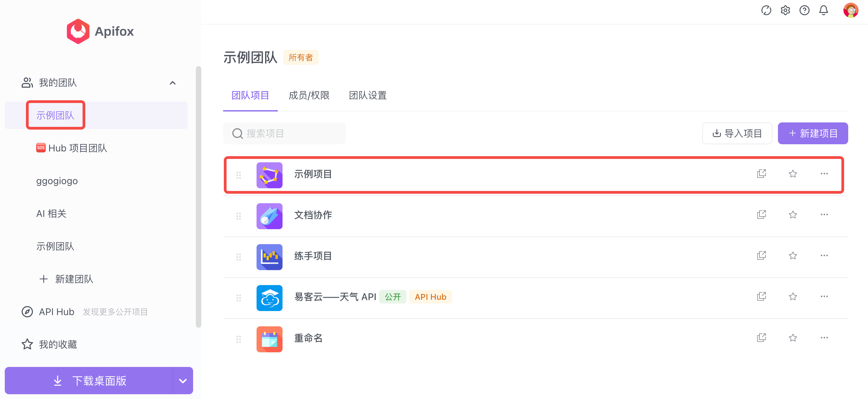The height and width of the screenshot is (399, 868).
Task: Click the Apifox logo
Action: (78, 31)
